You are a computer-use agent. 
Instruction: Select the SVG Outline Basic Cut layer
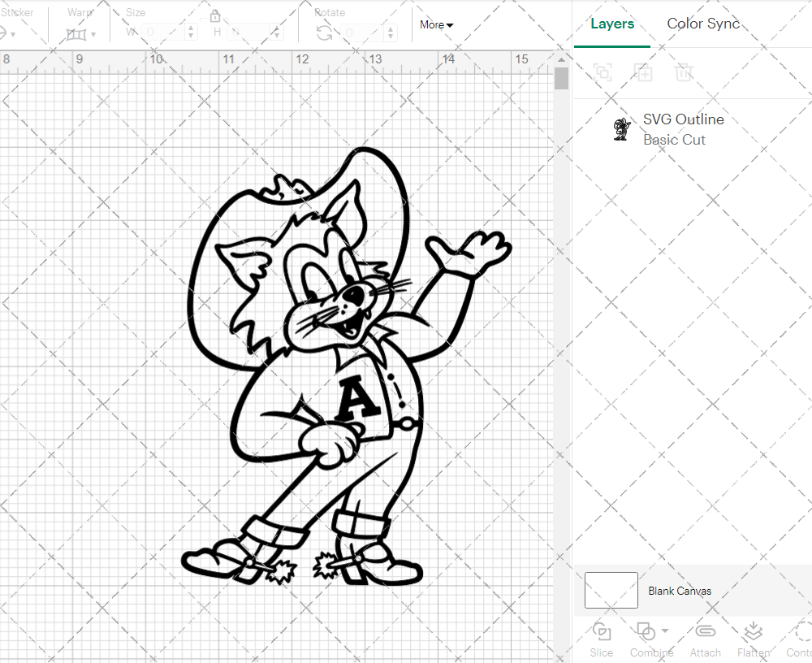683,128
